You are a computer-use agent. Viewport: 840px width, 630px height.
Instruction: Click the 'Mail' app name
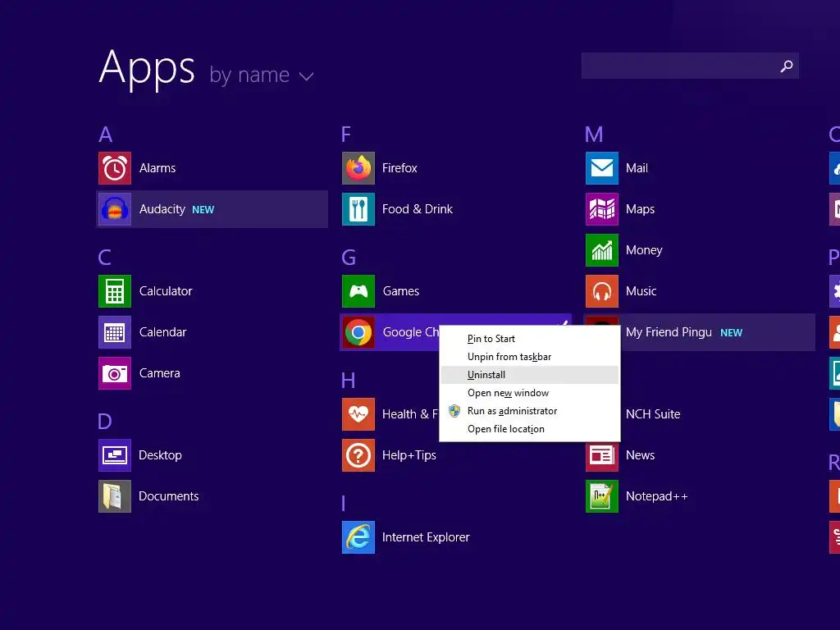click(x=637, y=168)
